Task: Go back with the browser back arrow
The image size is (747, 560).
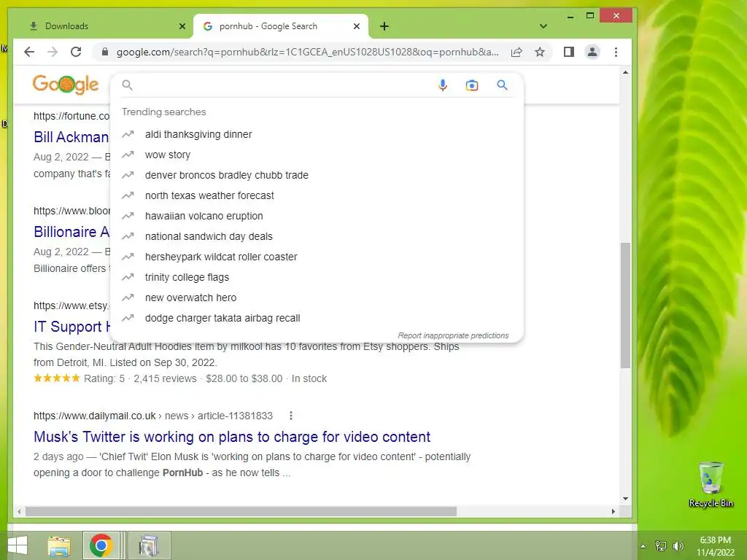Action: pyautogui.click(x=29, y=52)
